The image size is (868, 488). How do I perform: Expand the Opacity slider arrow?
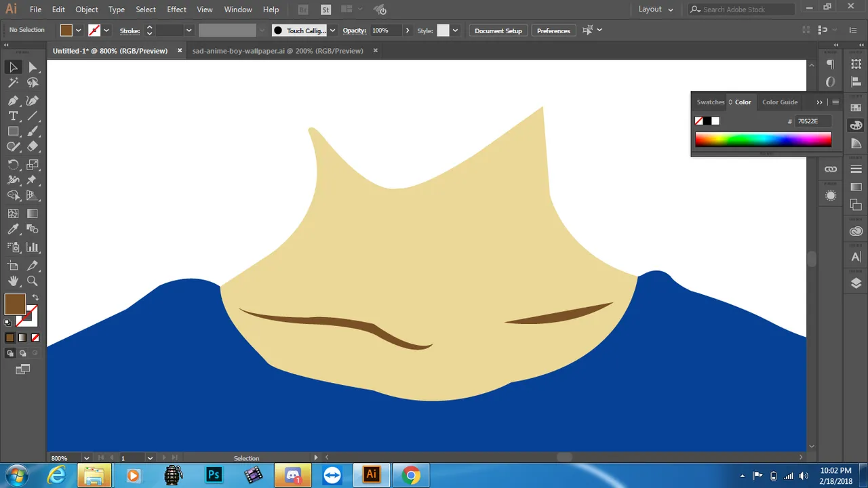coord(408,30)
